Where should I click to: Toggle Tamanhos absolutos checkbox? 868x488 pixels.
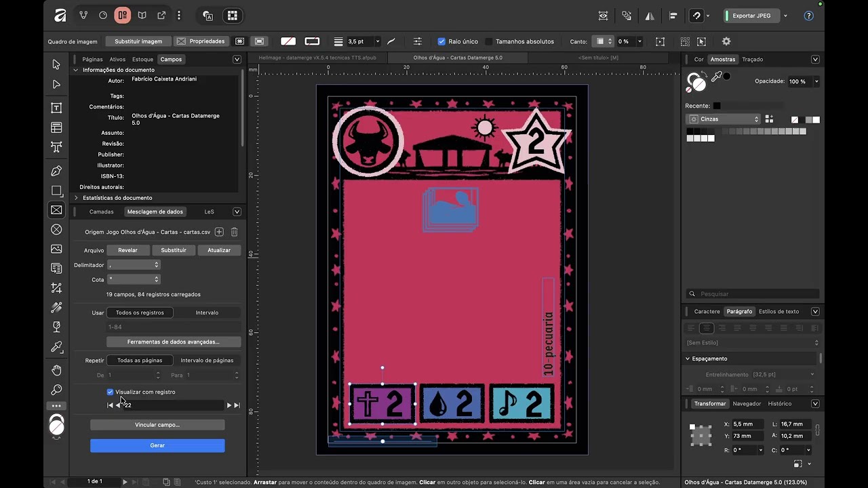(x=489, y=41)
